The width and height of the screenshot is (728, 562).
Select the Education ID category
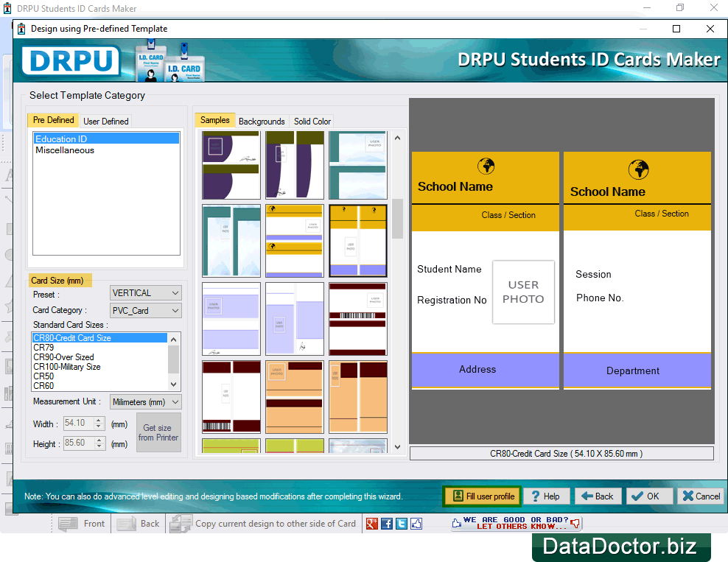tap(106, 138)
